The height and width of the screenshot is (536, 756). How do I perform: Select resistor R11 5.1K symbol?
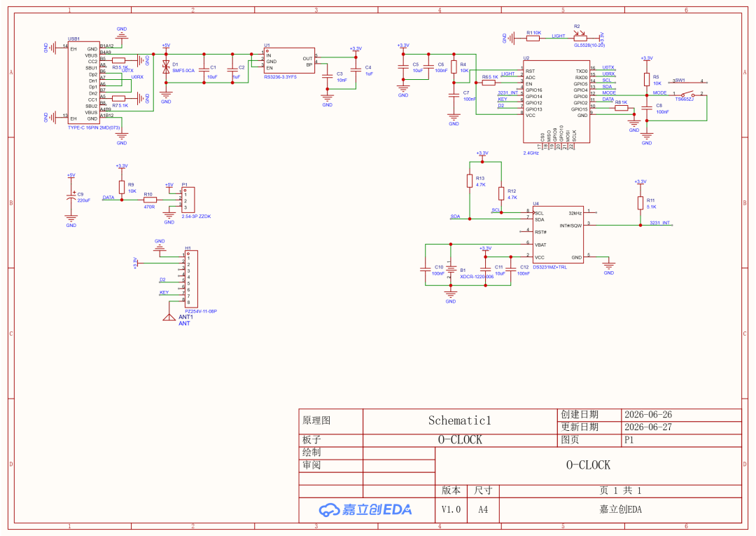tap(640, 203)
